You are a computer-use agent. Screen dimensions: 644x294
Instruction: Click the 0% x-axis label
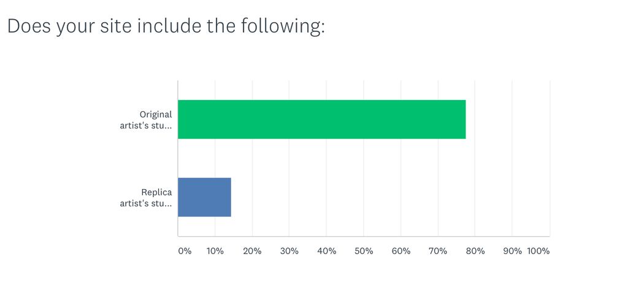point(185,251)
